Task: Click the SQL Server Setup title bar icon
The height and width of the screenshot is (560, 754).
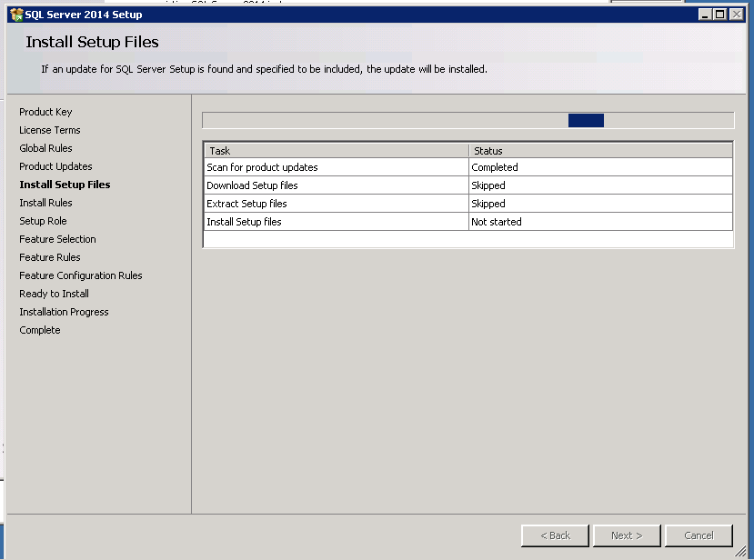Action: coord(15,15)
